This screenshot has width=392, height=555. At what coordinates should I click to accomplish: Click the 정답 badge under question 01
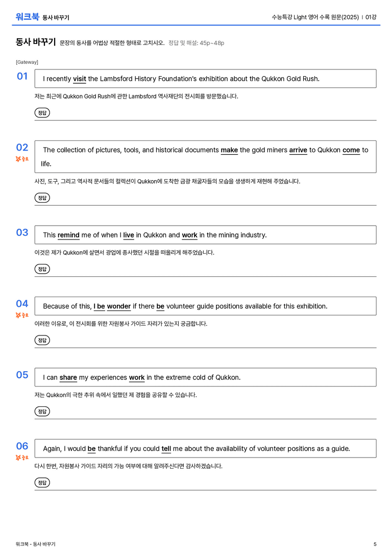pyautogui.click(x=42, y=112)
